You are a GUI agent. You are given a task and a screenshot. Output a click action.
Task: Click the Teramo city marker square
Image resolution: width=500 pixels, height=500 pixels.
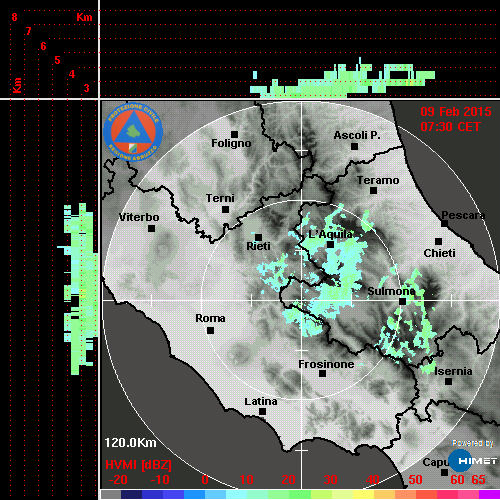[373, 190]
